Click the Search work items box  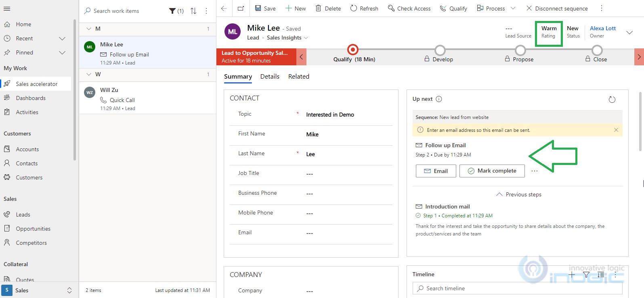pos(124,11)
